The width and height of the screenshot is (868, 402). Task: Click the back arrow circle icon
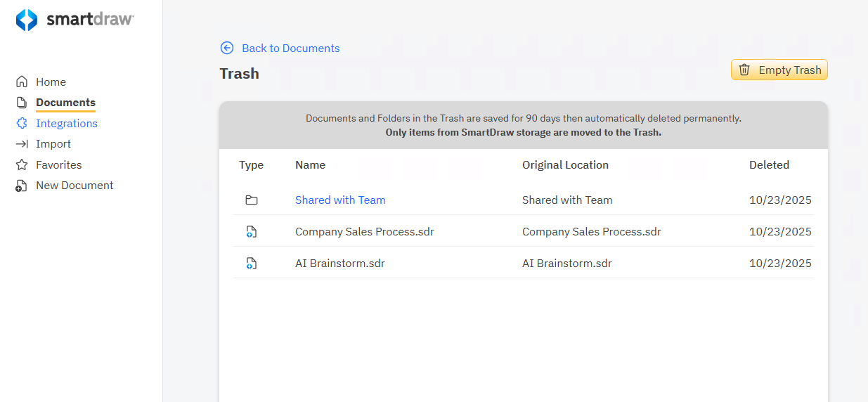(x=227, y=48)
